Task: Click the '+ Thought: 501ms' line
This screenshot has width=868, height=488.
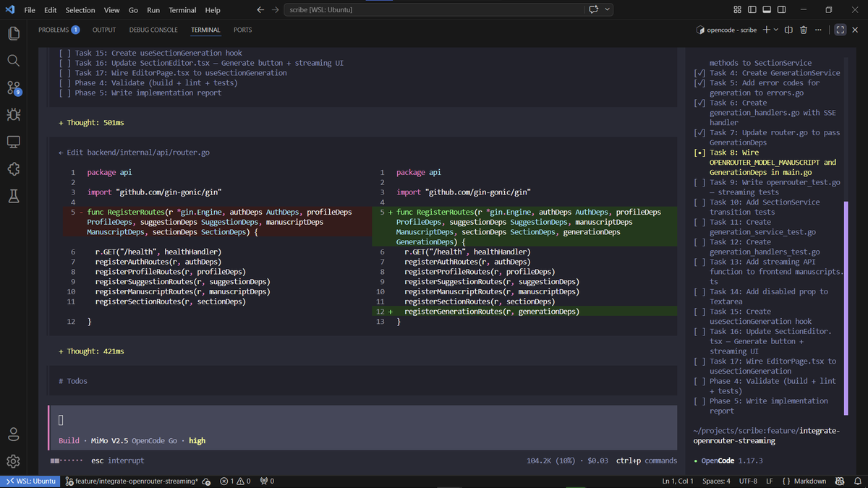Action: pos(91,123)
